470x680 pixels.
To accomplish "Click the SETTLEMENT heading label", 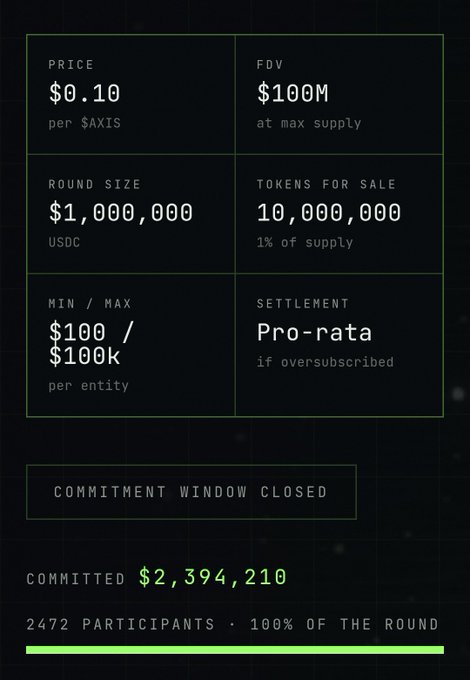I will coord(303,304).
